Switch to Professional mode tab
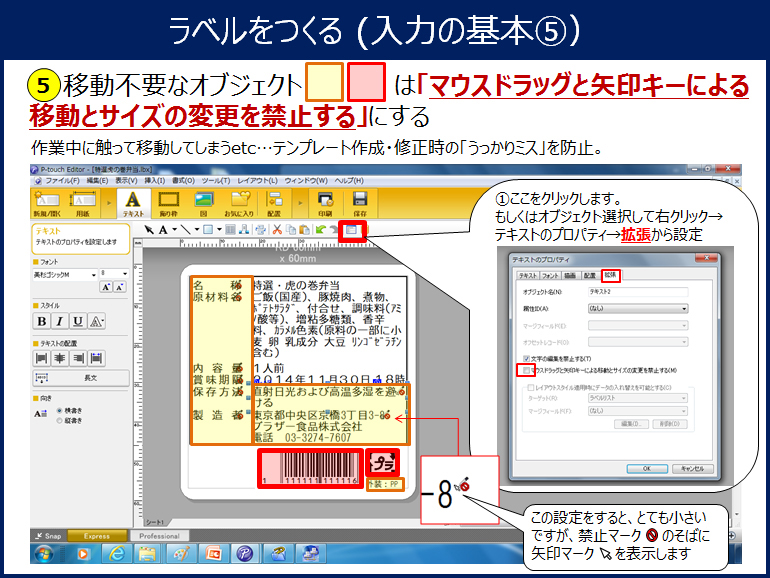 (159, 536)
